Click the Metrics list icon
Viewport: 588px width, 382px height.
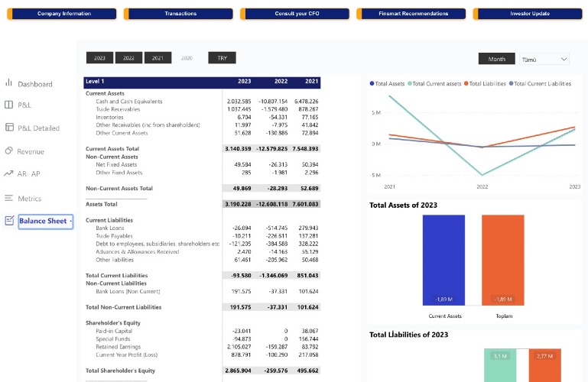pos(8,198)
